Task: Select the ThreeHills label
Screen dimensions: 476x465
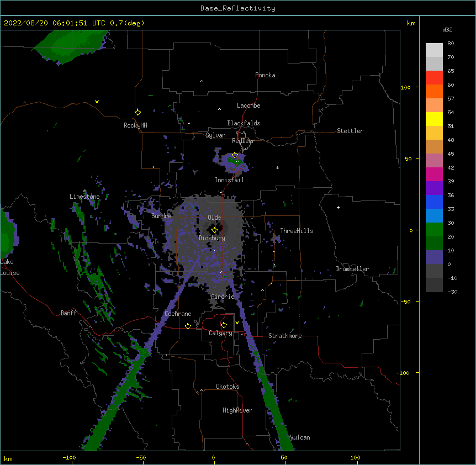Action: coord(297,231)
